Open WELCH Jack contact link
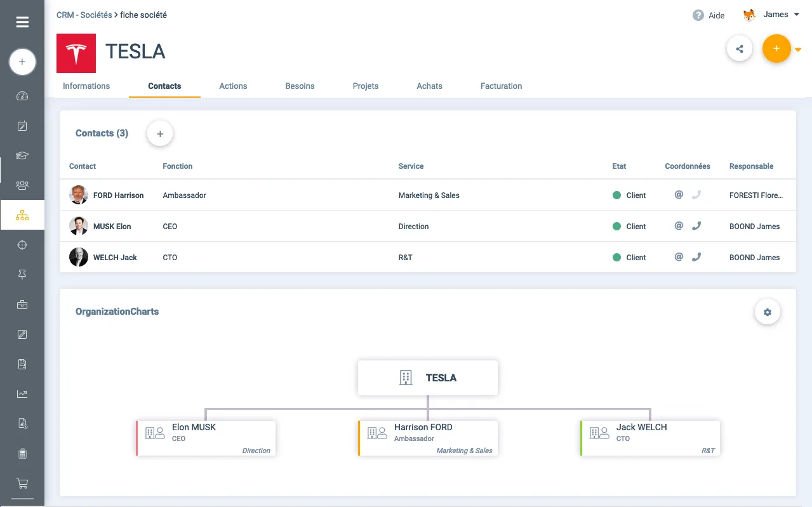Viewport: 812px width, 507px height. 115,258
